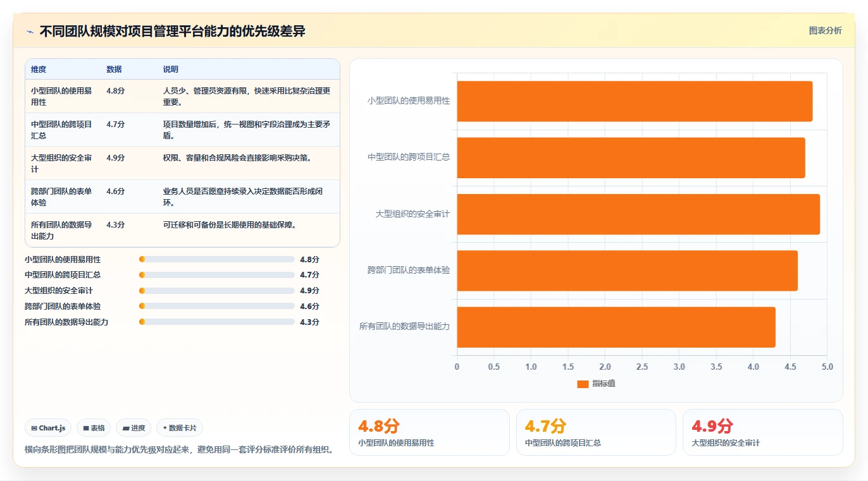Select the 数据卡片 tag chip

point(180,428)
